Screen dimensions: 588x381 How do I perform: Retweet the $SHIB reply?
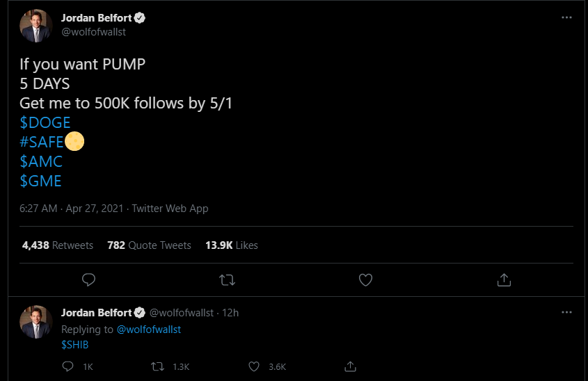point(158,366)
